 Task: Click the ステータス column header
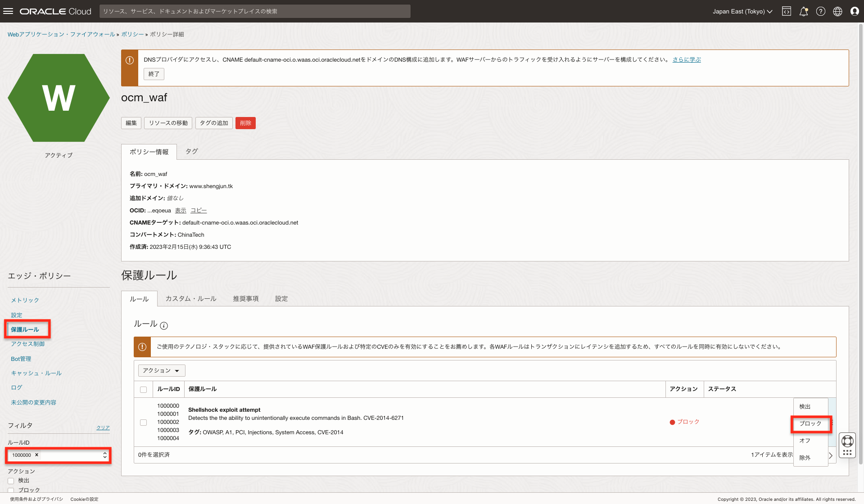722,389
